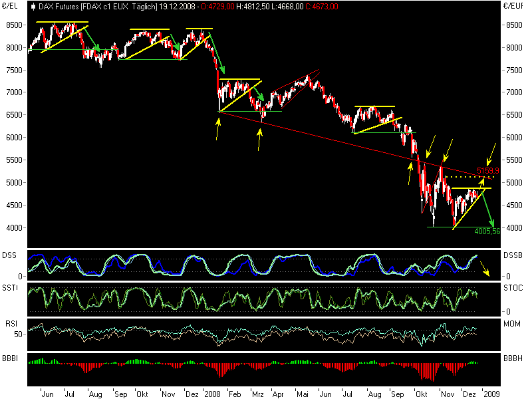Click the 4005,56 low price label

487,231
